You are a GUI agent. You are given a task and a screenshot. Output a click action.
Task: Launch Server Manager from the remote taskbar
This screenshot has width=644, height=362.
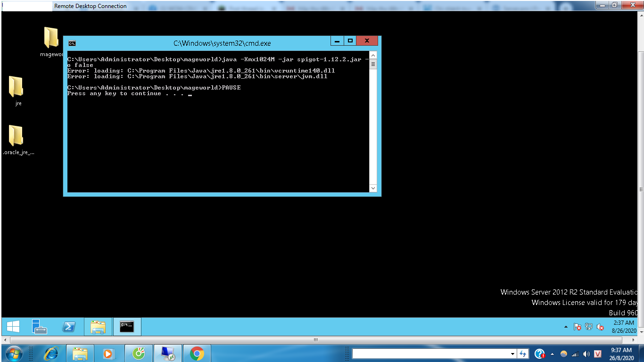point(39,327)
